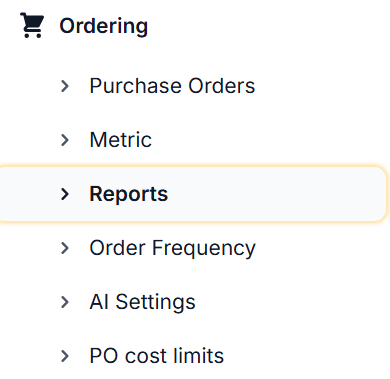390x379 pixels.
Task: Click the empty area of the highlighted Reports row
Action: [277, 194]
